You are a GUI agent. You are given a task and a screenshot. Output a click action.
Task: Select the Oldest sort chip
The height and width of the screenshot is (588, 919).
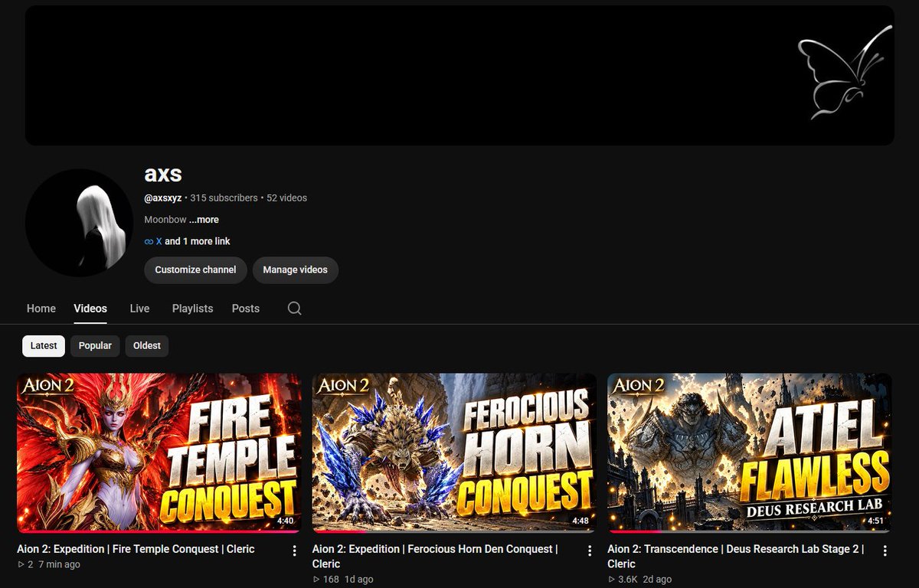147,346
